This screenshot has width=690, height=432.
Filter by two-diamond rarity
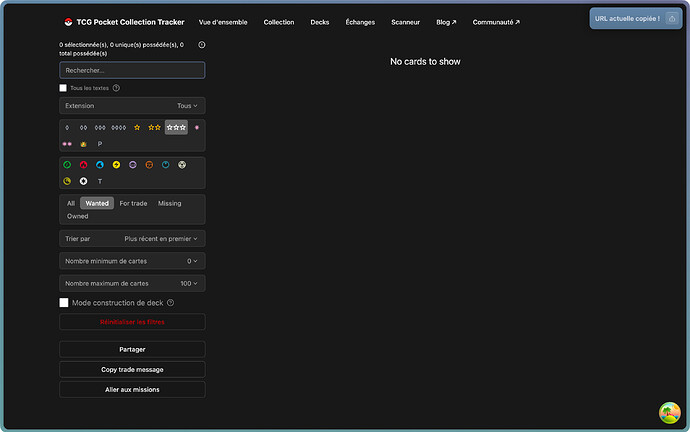click(x=83, y=128)
